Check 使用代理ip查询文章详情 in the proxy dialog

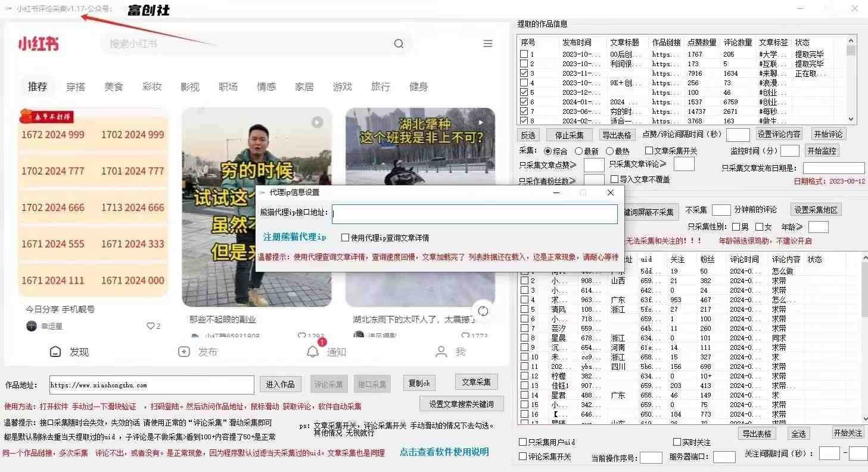pyautogui.click(x=344, y=237)
